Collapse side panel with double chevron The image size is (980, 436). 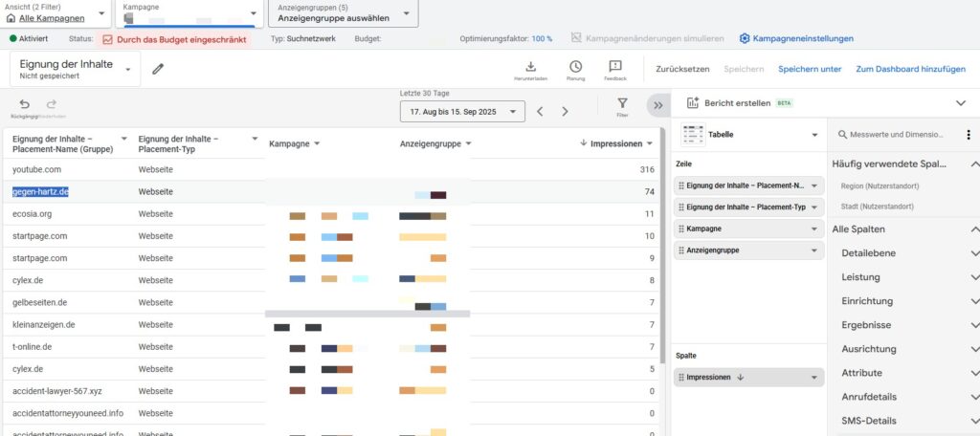(657, 105)
